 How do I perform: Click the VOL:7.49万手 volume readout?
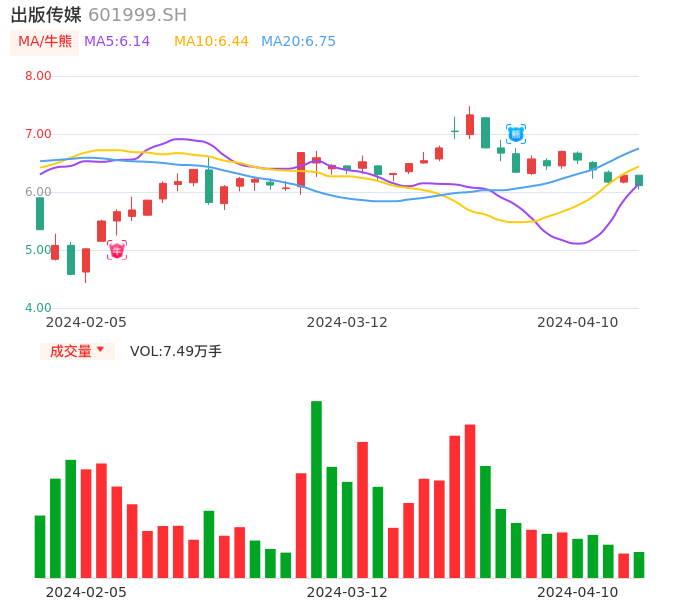[x=175, y=351]
